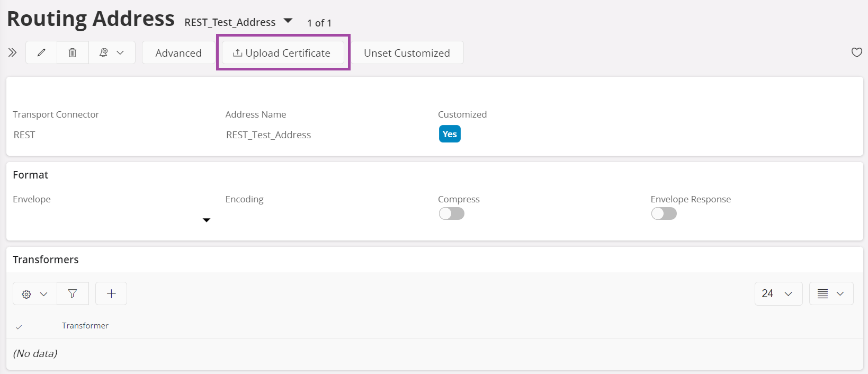
Task: Expand the left navigation double-chevron
Action: click(x=12, y=52)
